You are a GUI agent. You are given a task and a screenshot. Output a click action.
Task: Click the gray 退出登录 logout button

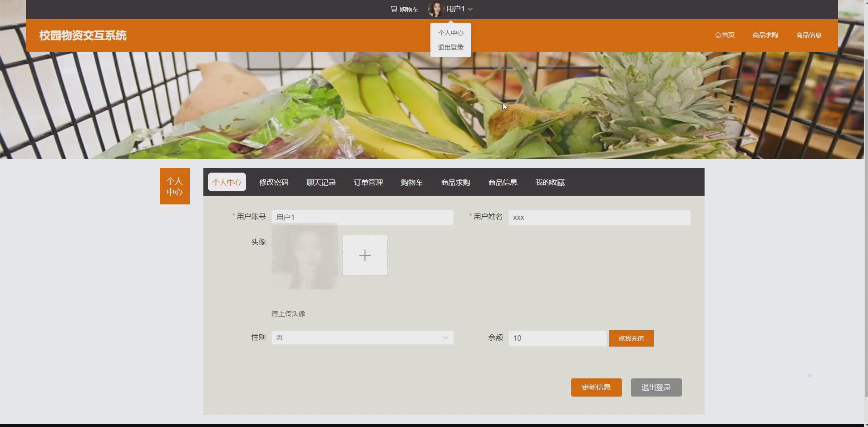coord(656,387)
